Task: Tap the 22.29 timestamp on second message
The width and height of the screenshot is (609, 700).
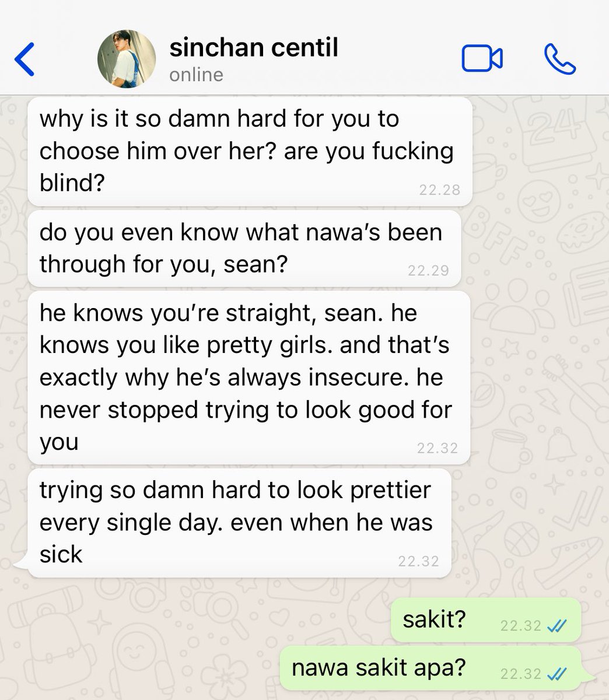Action: 428,270
